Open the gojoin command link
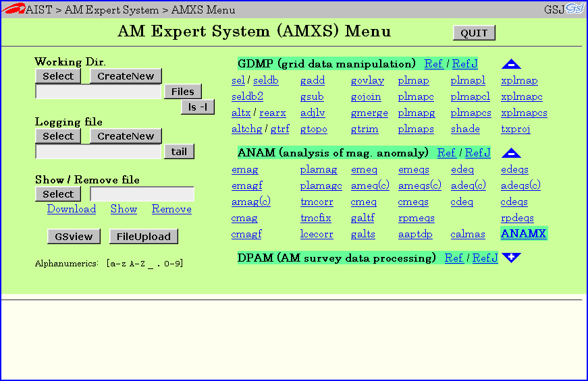 (366, 96)
